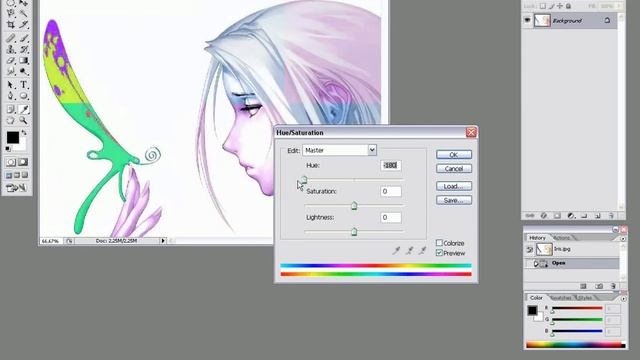The image size is (640, 360).
Task: Select the Dodge tool
Action: (x=23, y=72)
